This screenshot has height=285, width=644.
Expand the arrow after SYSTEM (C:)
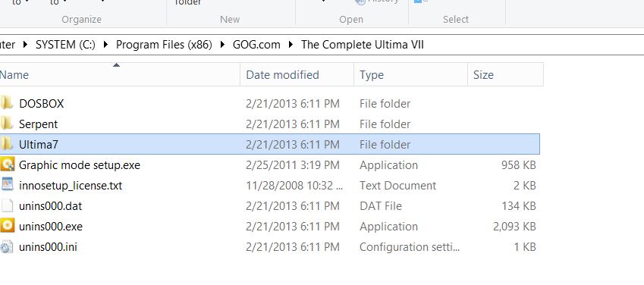point(105,45)
